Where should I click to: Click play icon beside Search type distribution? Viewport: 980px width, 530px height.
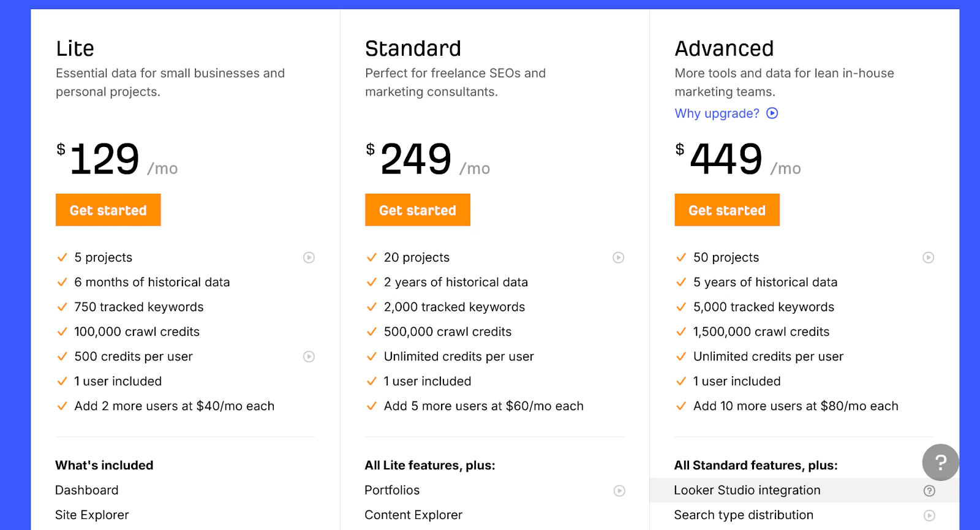(929, 516)
